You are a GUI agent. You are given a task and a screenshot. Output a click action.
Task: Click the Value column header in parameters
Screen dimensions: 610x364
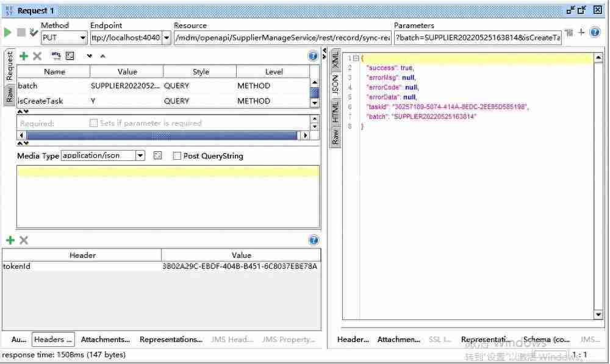(127, 71)
